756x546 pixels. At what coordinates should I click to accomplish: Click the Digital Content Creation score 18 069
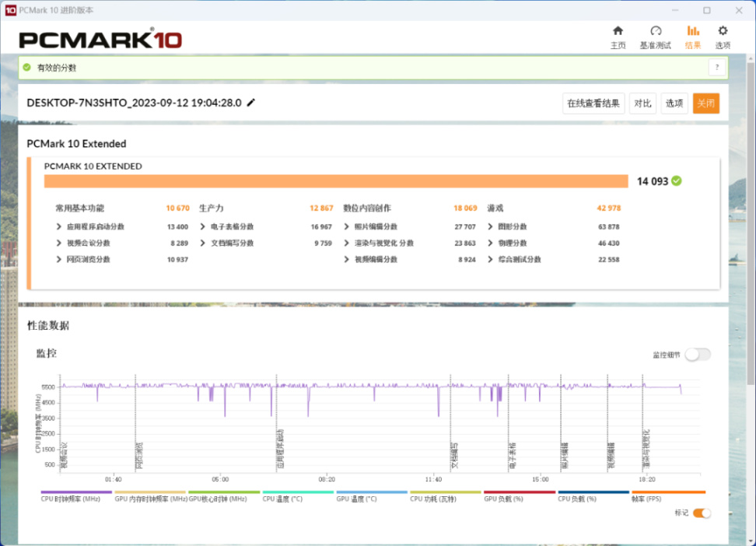465,208
